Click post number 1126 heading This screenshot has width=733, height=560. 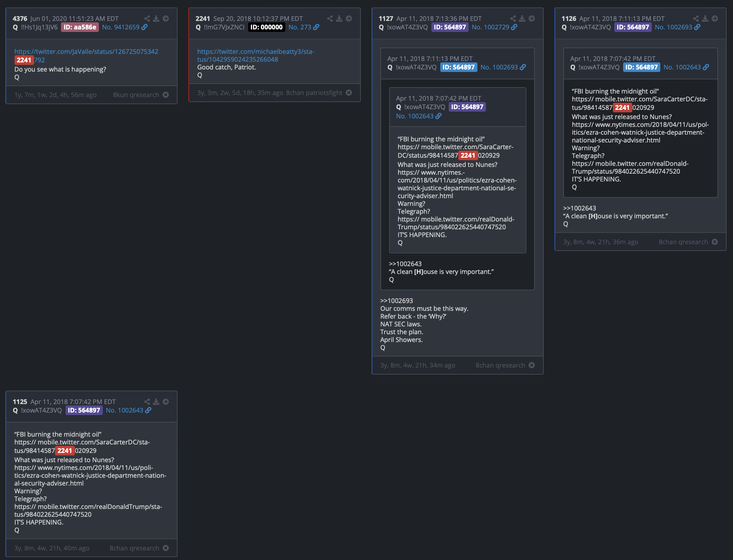569,18
